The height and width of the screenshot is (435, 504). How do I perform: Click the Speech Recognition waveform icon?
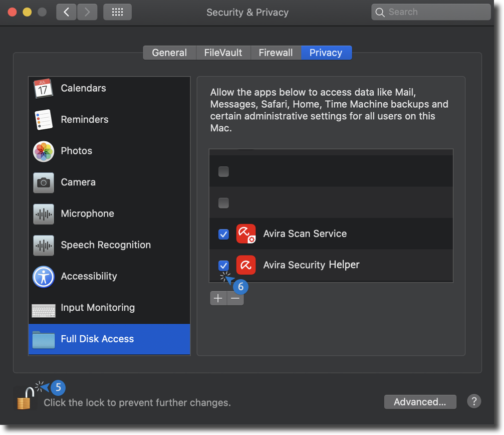pos(44,245)
